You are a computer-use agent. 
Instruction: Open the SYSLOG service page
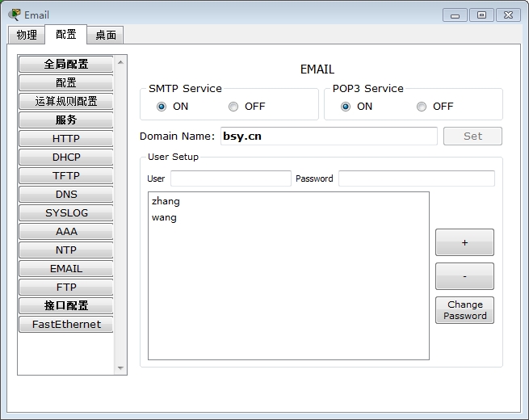(66, 212)
